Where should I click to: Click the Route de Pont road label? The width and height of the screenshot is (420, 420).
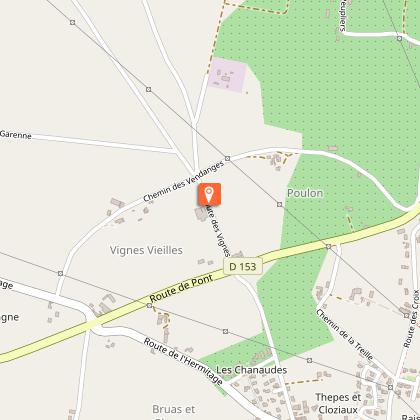coord(182,289)
